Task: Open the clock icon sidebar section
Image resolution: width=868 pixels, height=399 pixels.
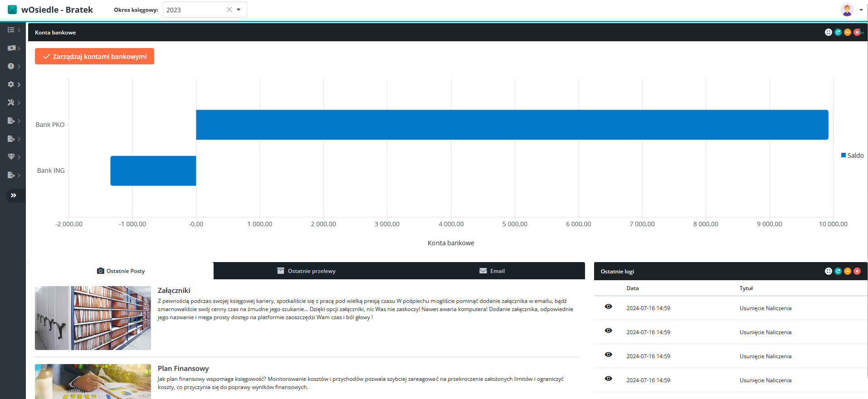Action: pos(11,66)
